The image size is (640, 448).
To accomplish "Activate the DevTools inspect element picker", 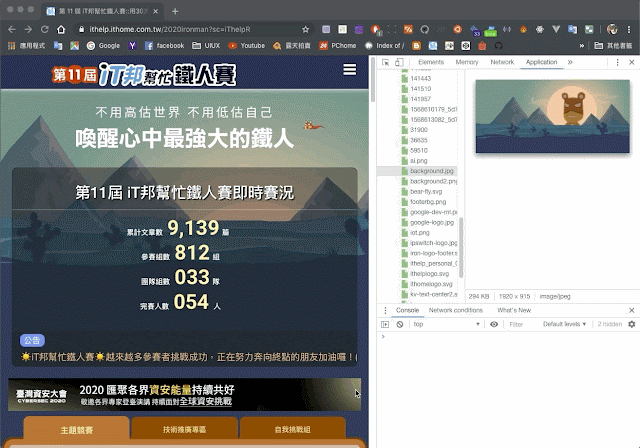I will (x=385, y=62).
